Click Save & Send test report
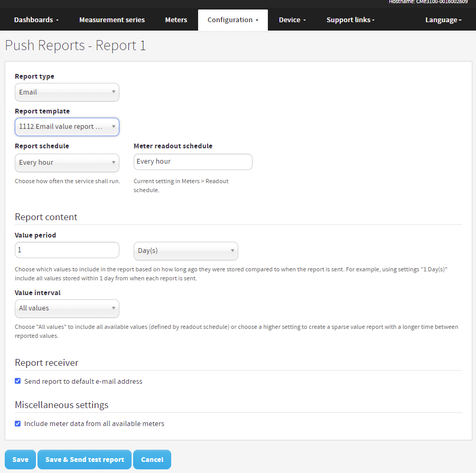 point(84,459)
